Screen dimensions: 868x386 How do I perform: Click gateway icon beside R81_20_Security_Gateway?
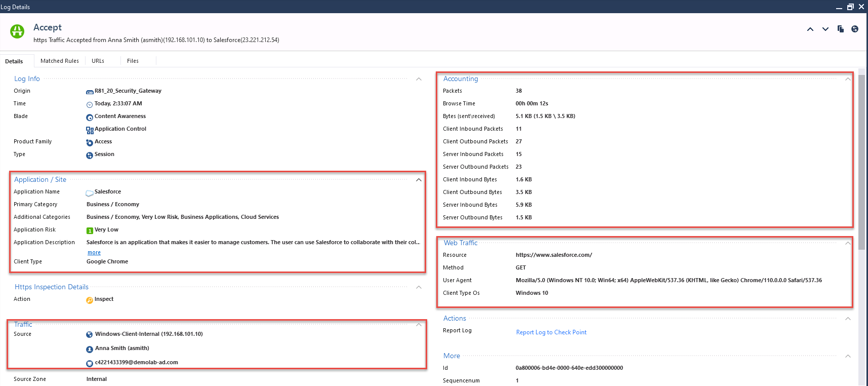pos(90,92)
